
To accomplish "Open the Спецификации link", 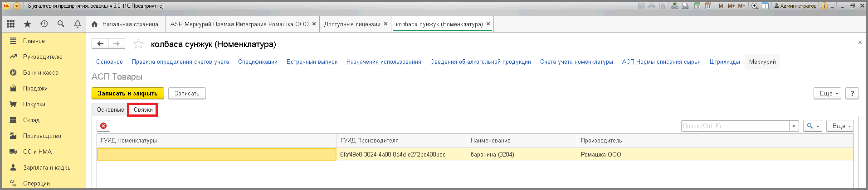I will [x=258, y=62].
